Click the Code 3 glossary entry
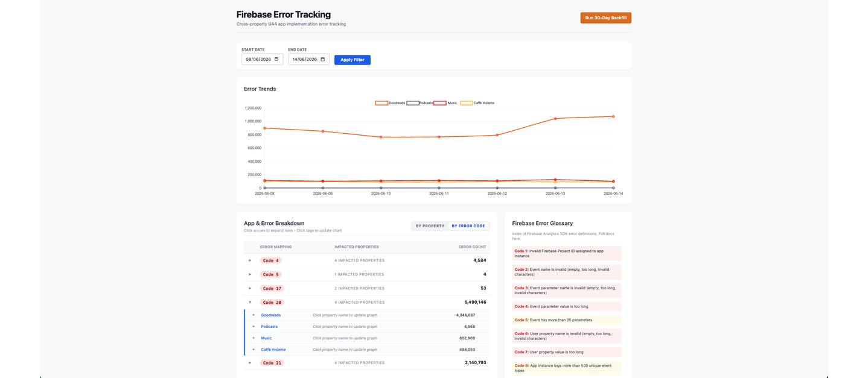 coord(566,291)
